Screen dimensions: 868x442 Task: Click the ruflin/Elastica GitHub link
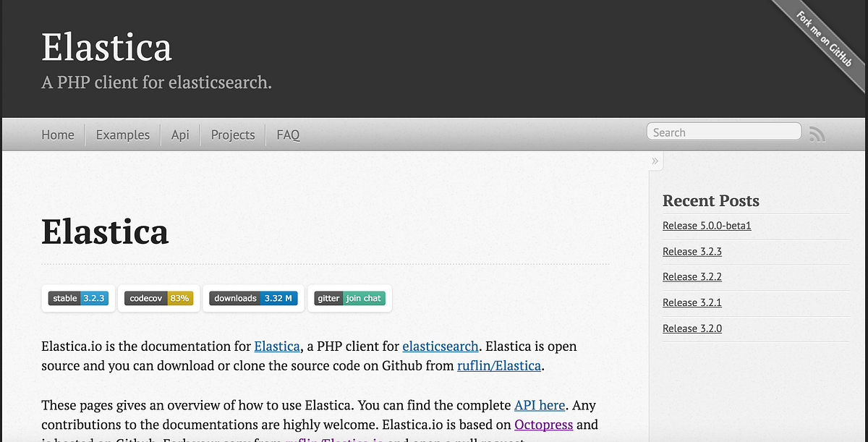[x=499, y=365]
